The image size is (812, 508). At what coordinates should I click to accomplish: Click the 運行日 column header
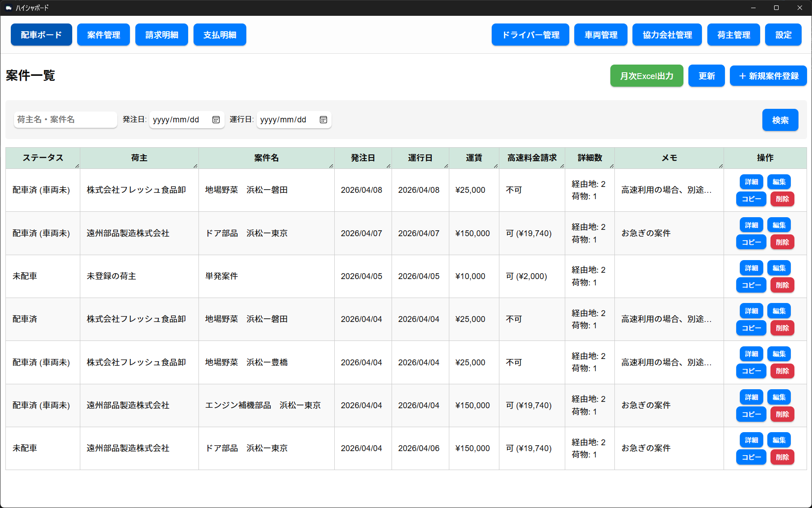(420, 158)
